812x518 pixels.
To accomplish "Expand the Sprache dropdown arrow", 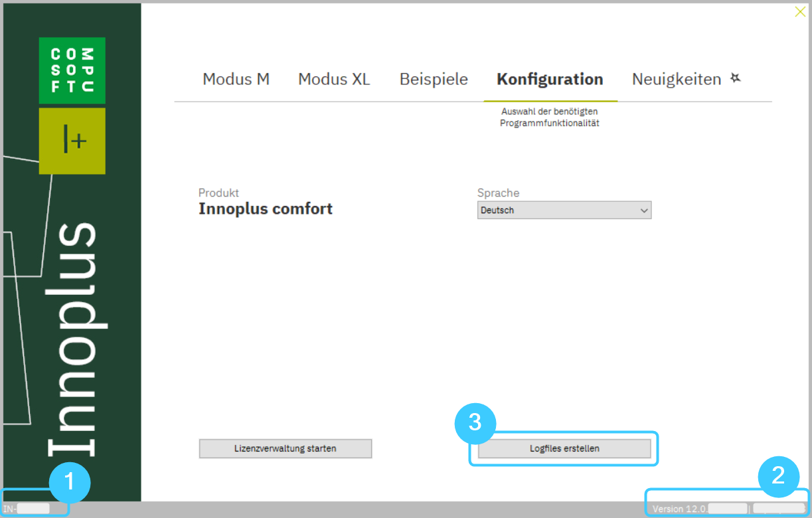I will pyautogui.click(x=643, y=211).
